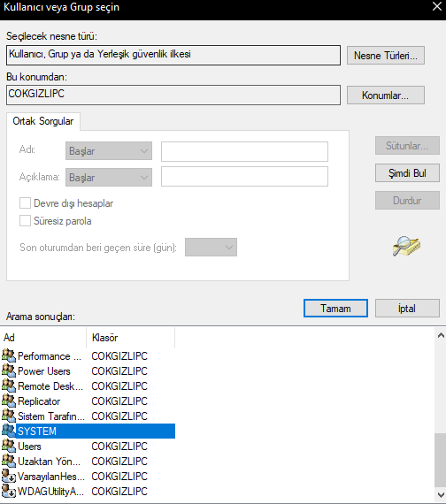Image resolution: width=446 pixels, height=504 pixels.
Task: Select the Power Users group icon
Action: tap(9, 370)
